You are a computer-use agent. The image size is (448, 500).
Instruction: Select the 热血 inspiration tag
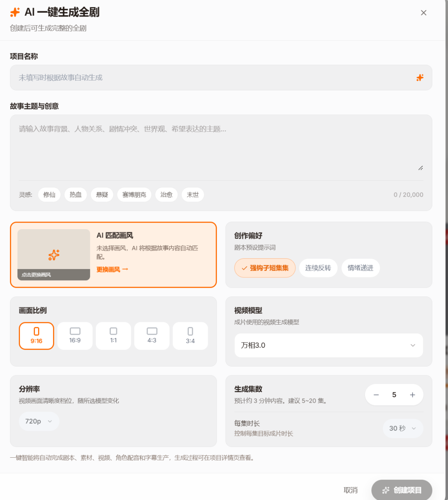click(75, 194)
